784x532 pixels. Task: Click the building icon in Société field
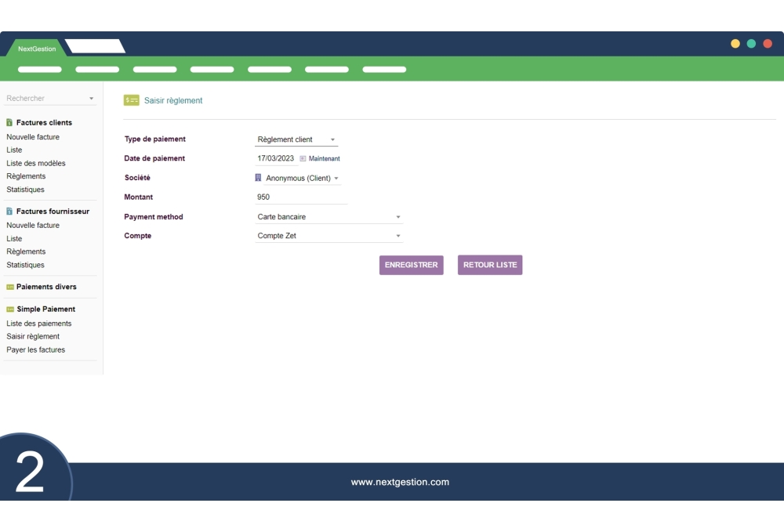[259, 178]
